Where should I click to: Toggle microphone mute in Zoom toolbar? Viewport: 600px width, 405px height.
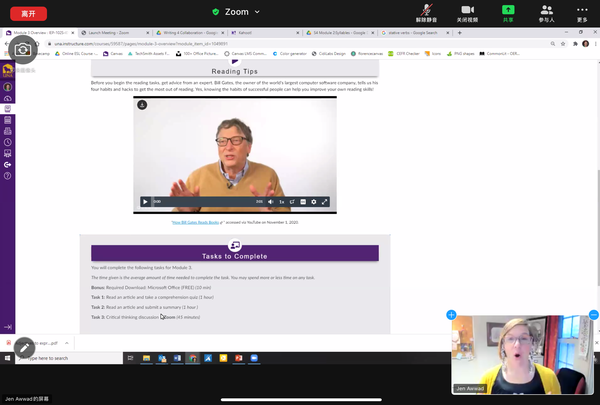tap(426, 12)
